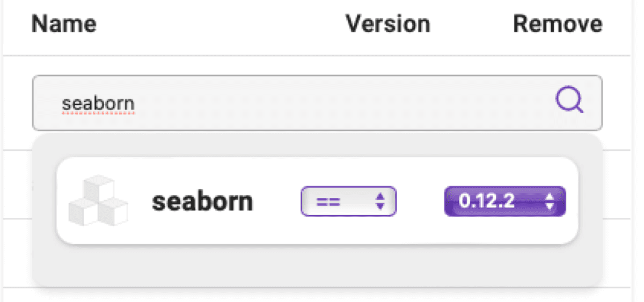Click the Name column header
The width and height of the screenshot is (644, 302).
pos(64,24)
